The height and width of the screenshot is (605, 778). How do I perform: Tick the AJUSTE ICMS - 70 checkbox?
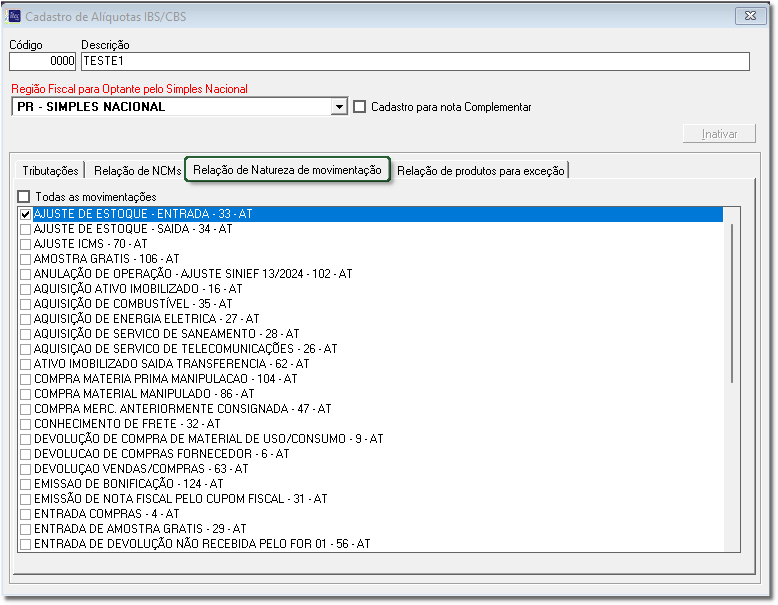click(25, 244)
